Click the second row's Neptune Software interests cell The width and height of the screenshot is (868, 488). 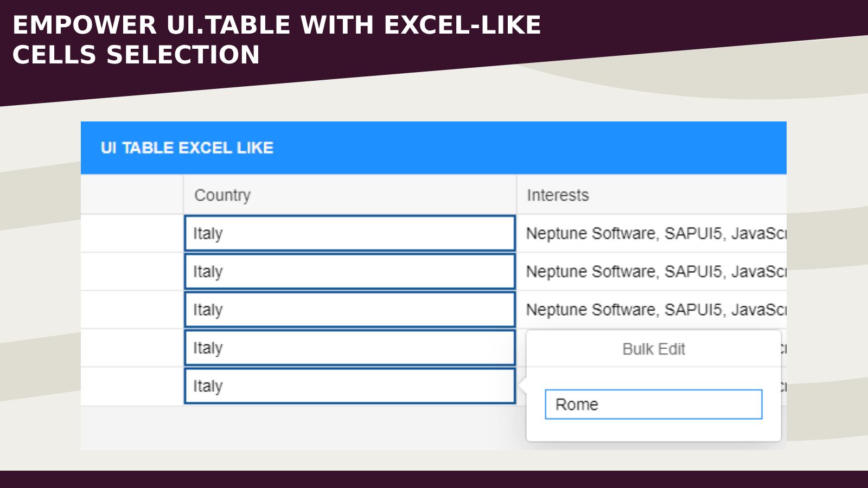[x=651, y=272]
